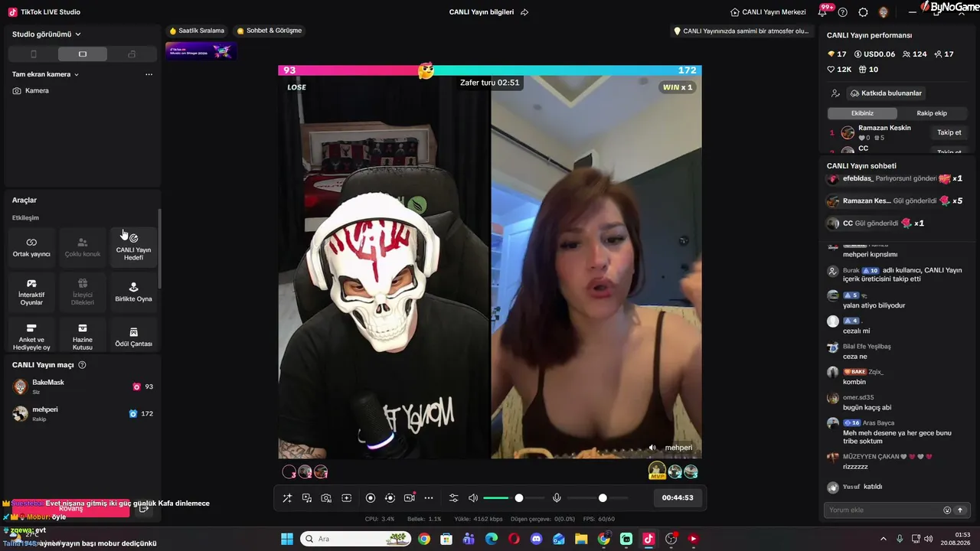Open Opera browser from the taskbar
The height and width of the screenshot is (551, 980).
(x=514, y=539)
